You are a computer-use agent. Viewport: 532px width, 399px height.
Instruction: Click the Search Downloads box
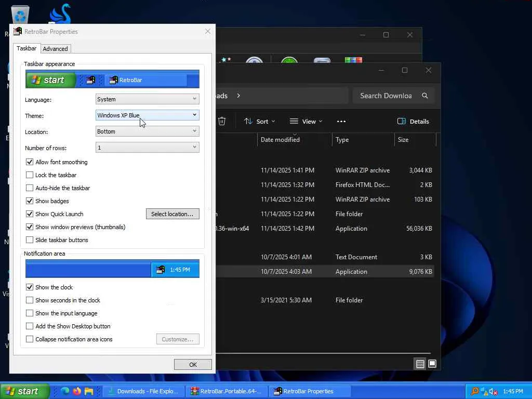pyautogui.click(x=394, y=96)
